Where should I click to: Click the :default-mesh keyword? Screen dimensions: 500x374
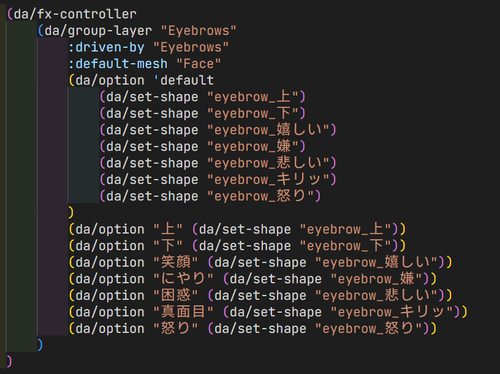[x=118, y=64]
